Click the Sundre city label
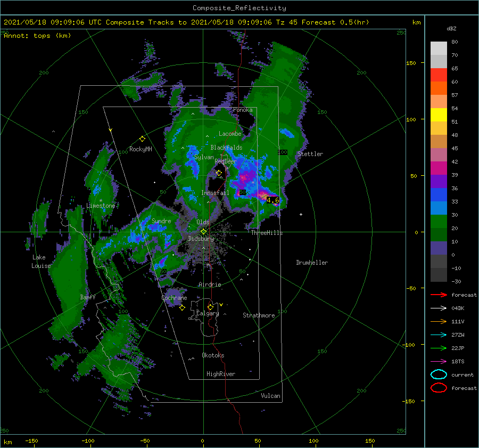Screen dimensions: 479x448 tap(161, 221)
